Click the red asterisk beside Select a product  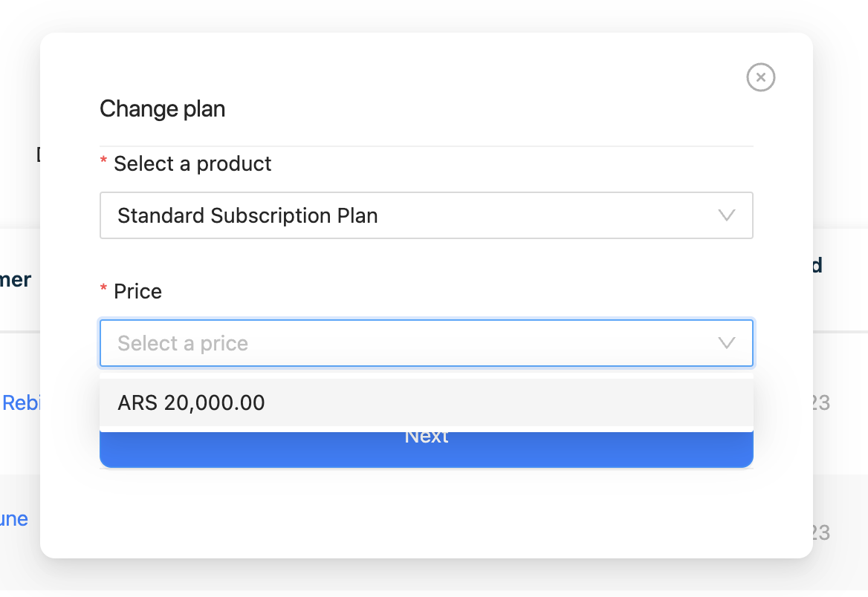point(103,160)
